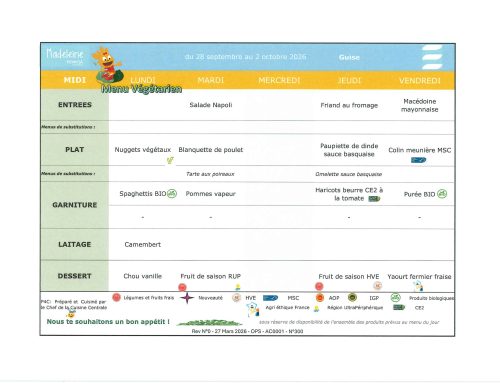
Task: Click Macédoine mayonnaise entry
Action: 420,105
